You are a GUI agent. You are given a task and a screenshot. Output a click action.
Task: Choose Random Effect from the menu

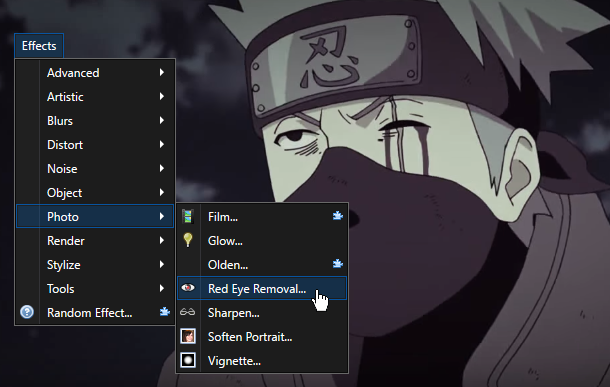(95, 313)
